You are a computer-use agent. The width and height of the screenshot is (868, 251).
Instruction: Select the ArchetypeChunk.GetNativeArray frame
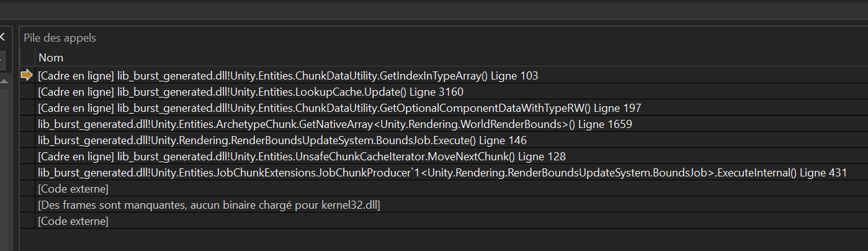tap(334, 124)
